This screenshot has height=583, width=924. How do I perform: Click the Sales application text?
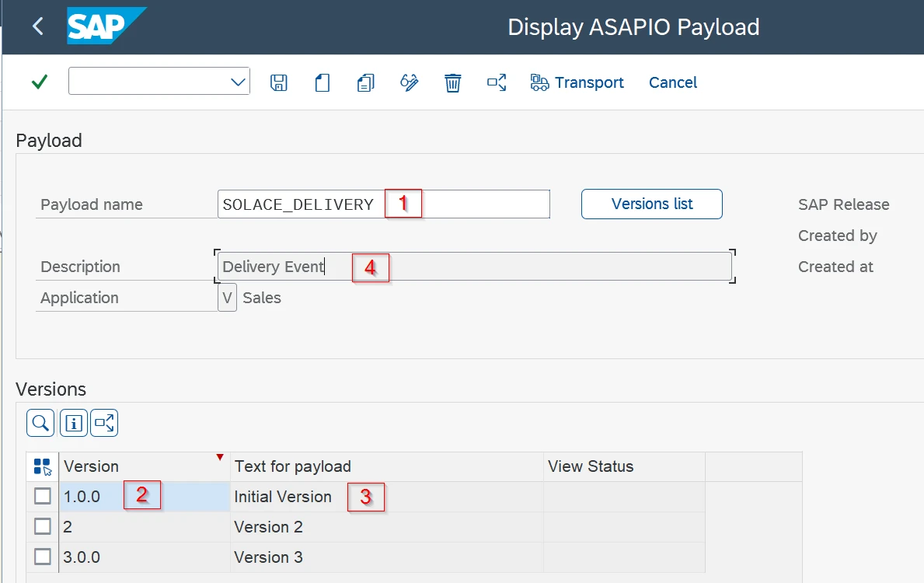click(x=262, y=298)
